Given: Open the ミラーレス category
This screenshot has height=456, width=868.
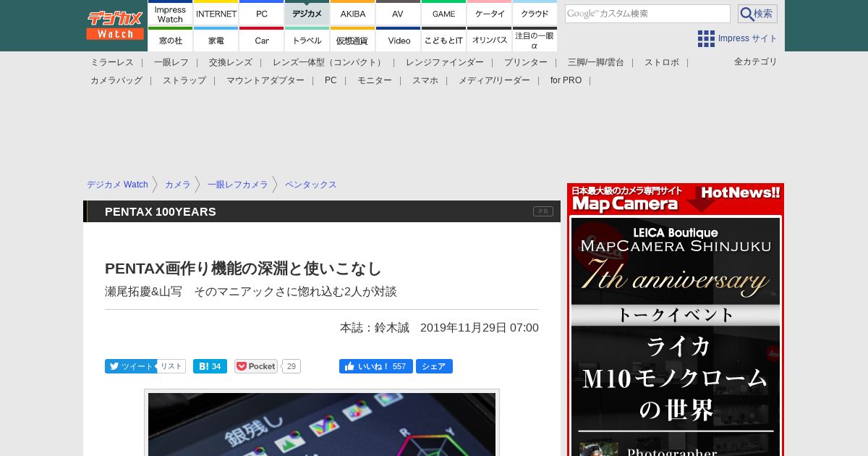Looking at the screenshot, I should (x=112, y=62).
